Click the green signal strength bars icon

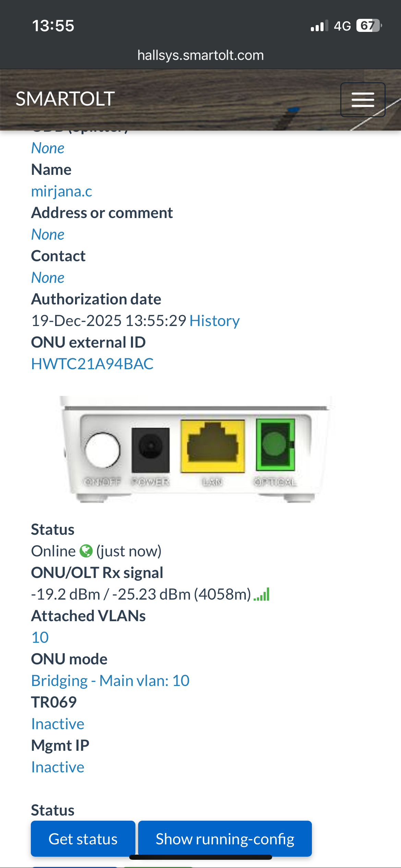point(262,594)
